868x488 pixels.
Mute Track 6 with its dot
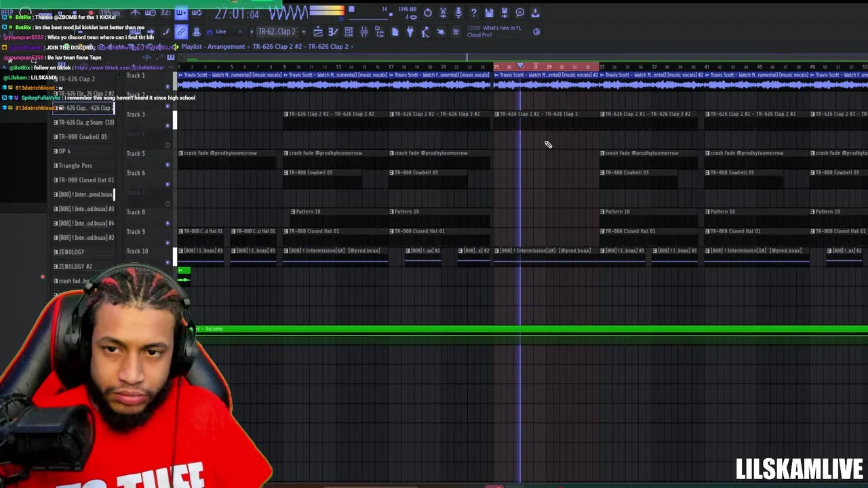click(167, 184)
